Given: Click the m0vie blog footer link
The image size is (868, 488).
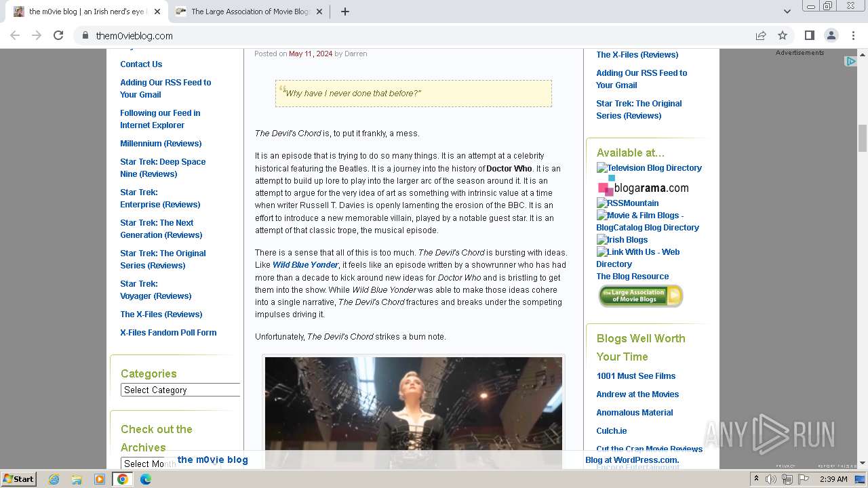Looking at the screenshot, I should (x=212, y=460).
